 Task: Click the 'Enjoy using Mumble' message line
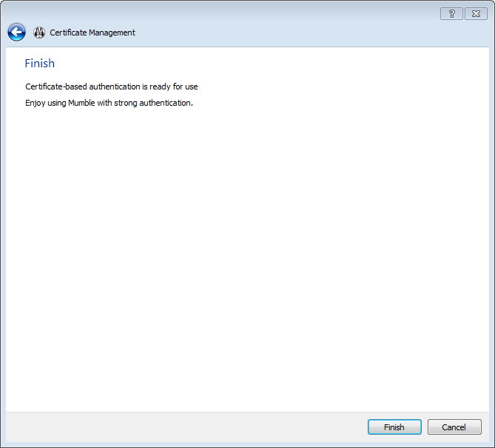click(109, 103)
